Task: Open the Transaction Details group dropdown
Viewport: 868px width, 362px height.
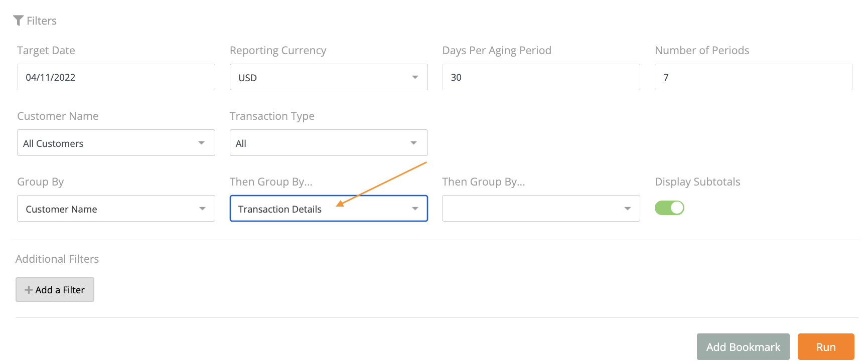Action: click(x=329, y=209)
